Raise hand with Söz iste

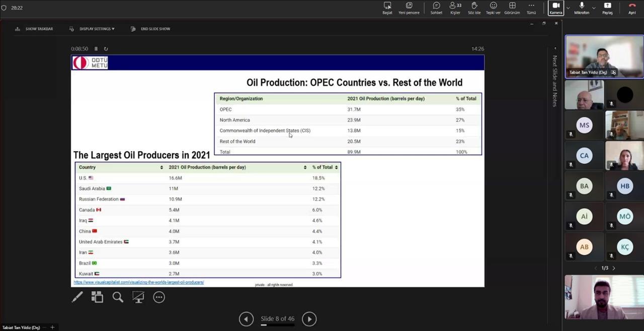click(x=474, y=8)
